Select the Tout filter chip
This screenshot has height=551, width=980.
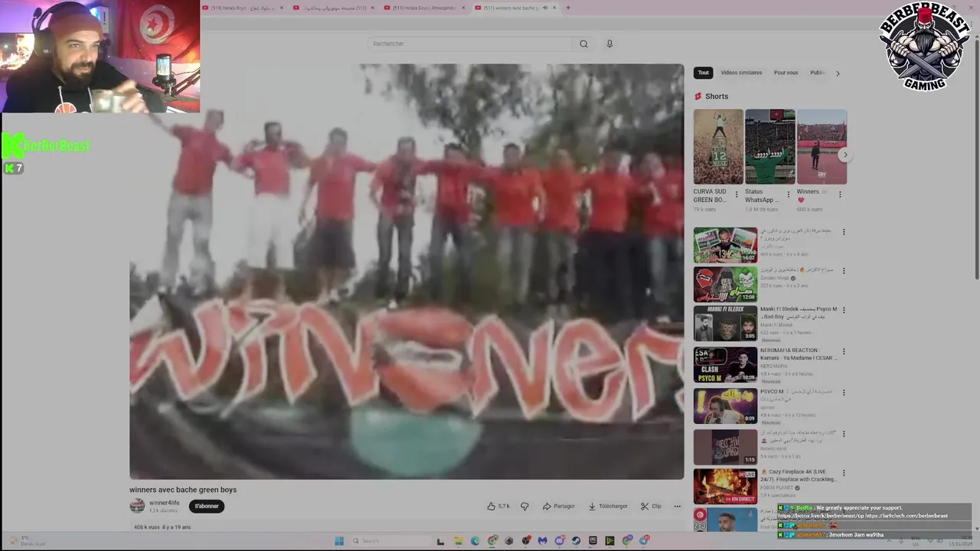(x=704, y=73)
